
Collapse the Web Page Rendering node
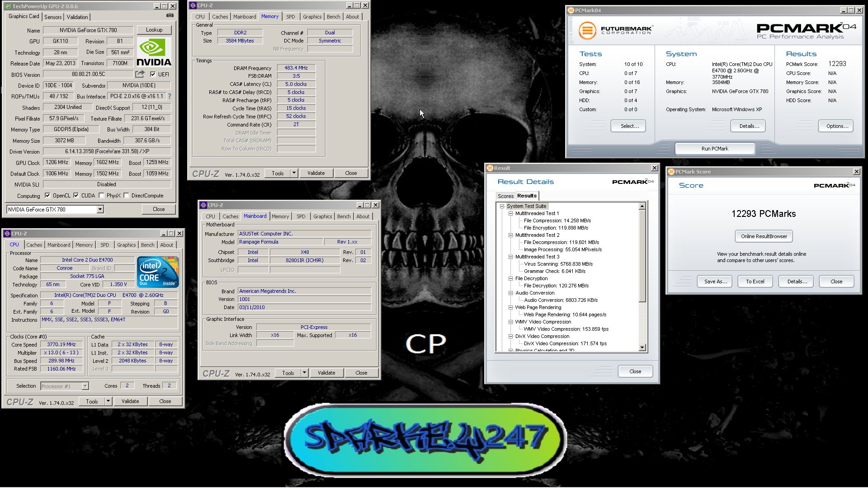click(x=510, y=307)
